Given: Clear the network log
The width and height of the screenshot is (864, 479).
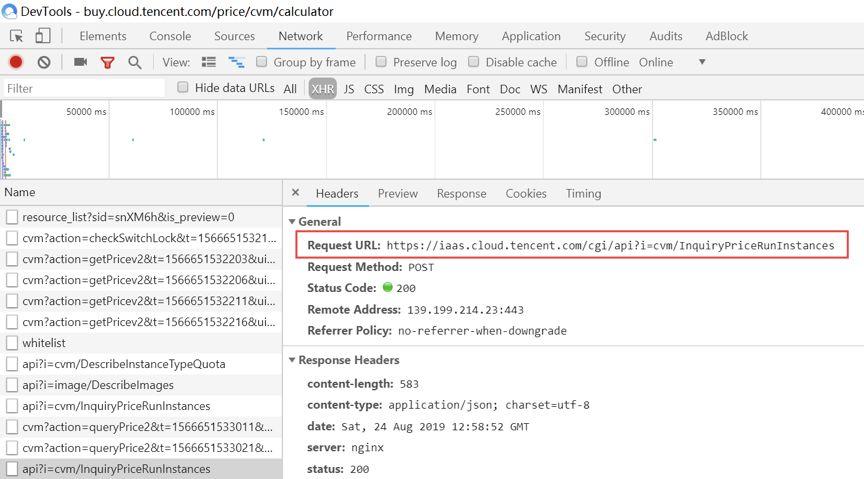Looking at the screenshot, I should [x=44, y=62].
